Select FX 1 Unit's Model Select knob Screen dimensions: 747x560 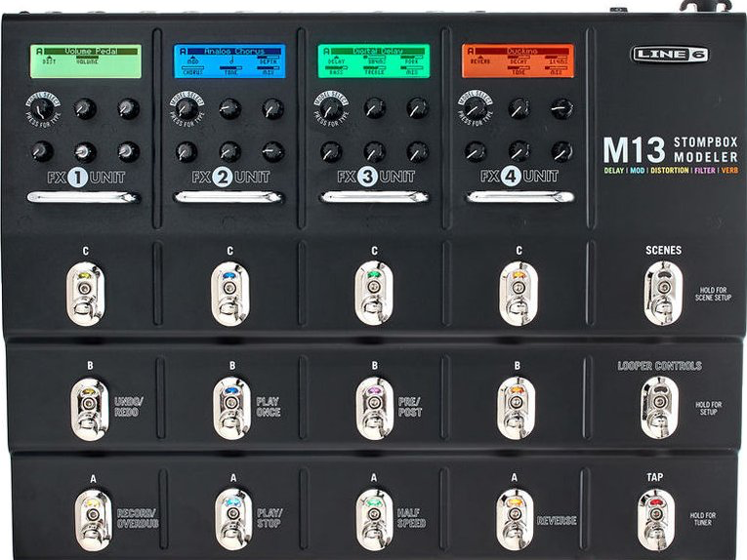42,109
